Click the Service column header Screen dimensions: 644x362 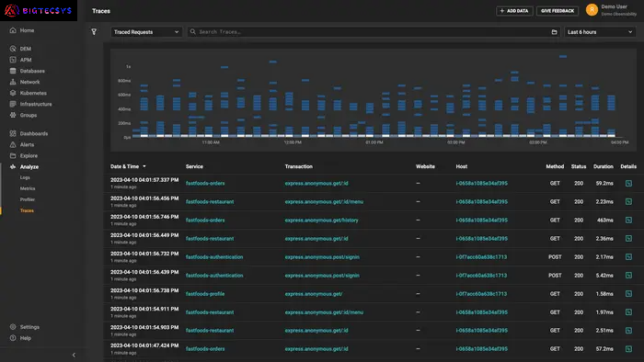194,166
